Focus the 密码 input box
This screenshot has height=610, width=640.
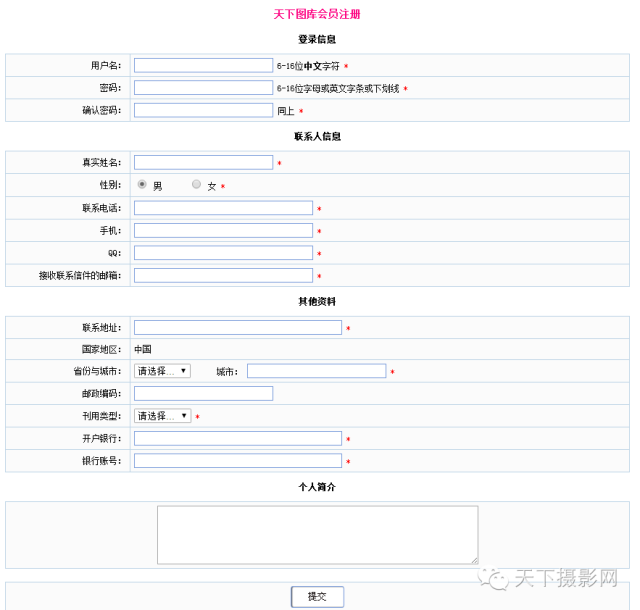(203, 88)
